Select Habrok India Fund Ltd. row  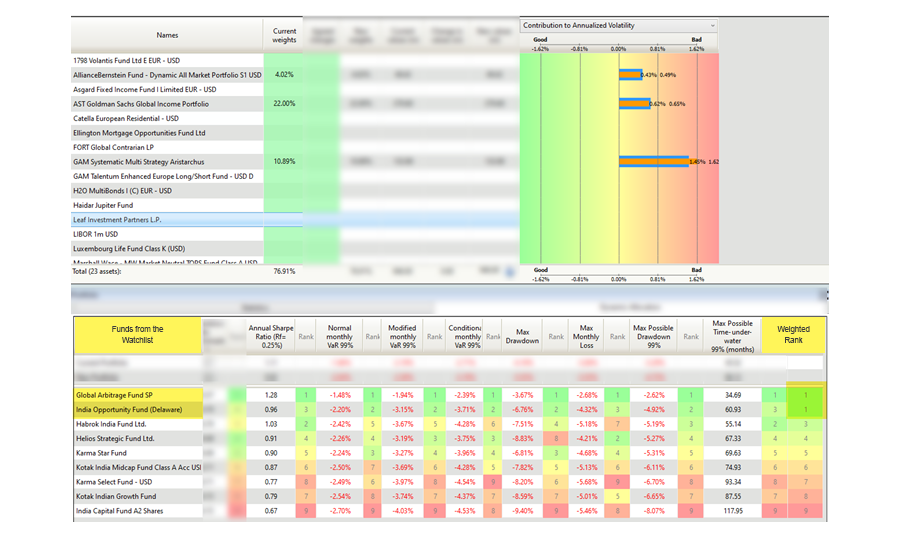(x=138, y=424)
